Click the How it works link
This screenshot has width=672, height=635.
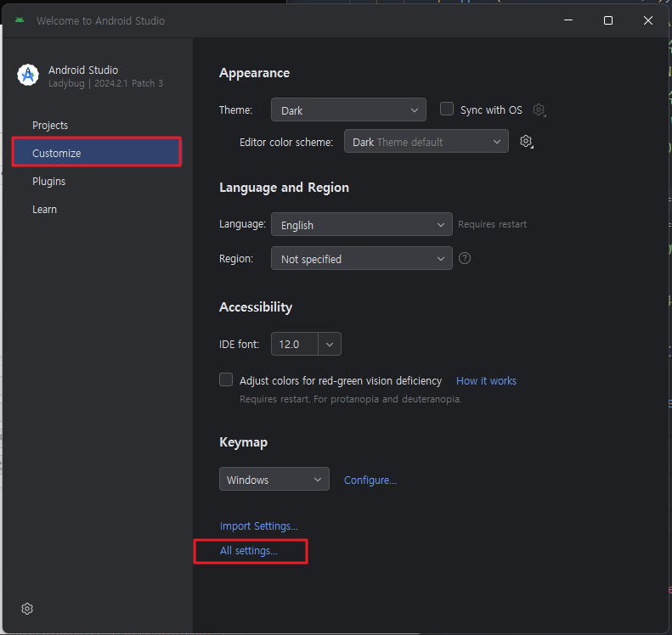click(x=486, y=380)
